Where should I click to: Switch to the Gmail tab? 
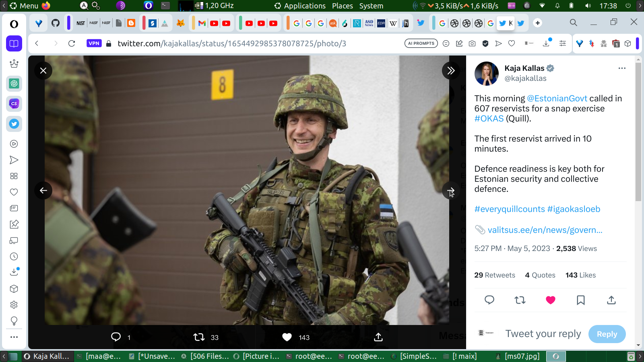click(x=202, y=23)
